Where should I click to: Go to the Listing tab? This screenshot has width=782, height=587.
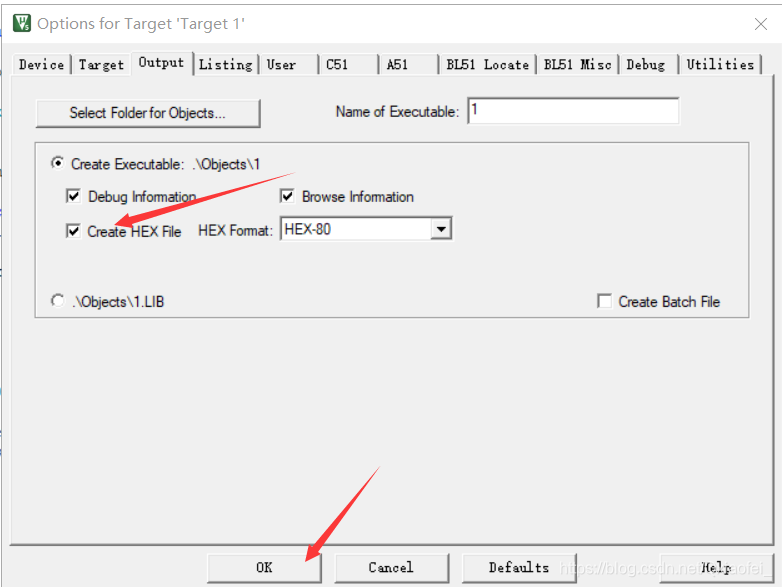coord(225,64)
